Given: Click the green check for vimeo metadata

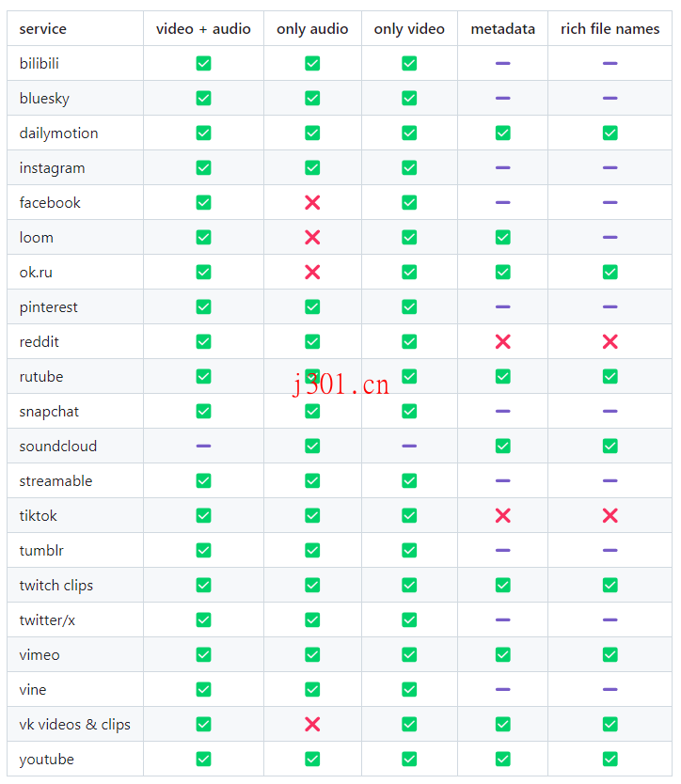Looking at the screenshot, I should click(503, 654).
